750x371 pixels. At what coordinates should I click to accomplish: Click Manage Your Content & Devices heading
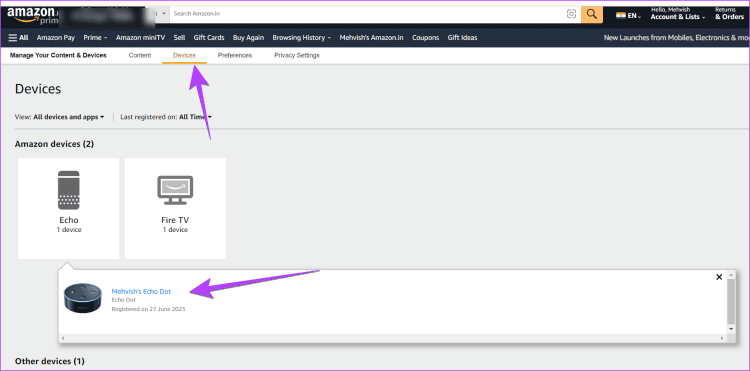pyautogui.click(x=58, y=55)
